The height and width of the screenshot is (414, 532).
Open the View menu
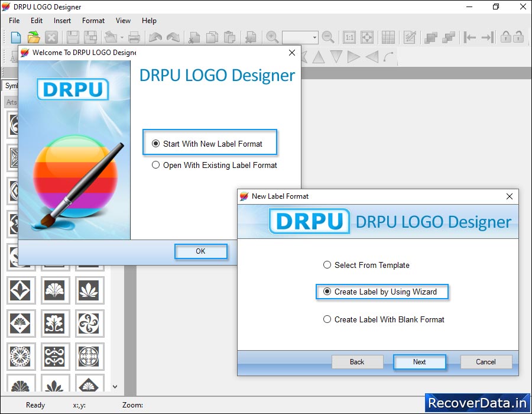[x=123, y=21]
